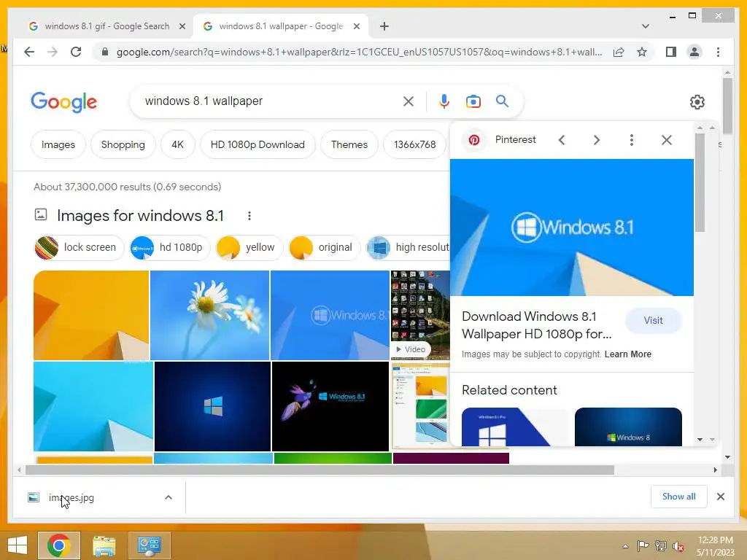Close the windows 8.1 wallpaper tab

pos(356,26)
